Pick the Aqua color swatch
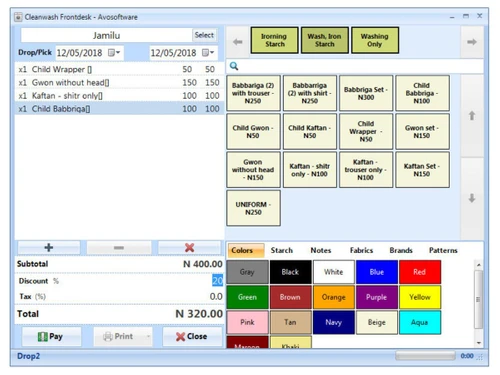This screenshot has width=500, height=375. [420, 322]
